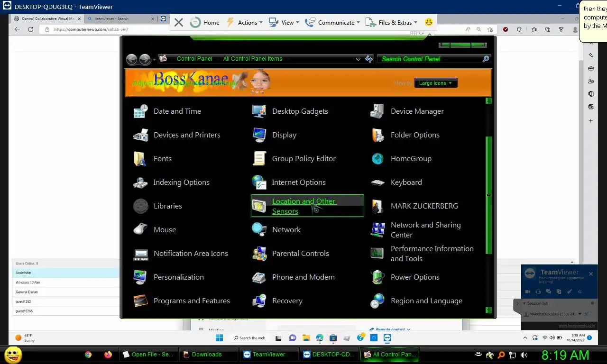Click Control Panel breadcrumb

[194, 59]
